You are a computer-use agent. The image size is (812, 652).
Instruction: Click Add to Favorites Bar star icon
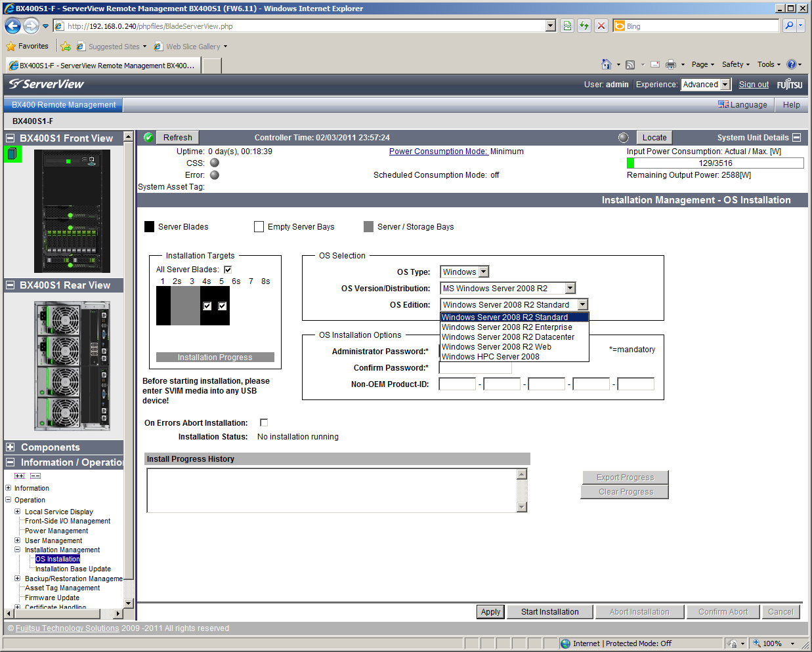[x=65, y=47]
